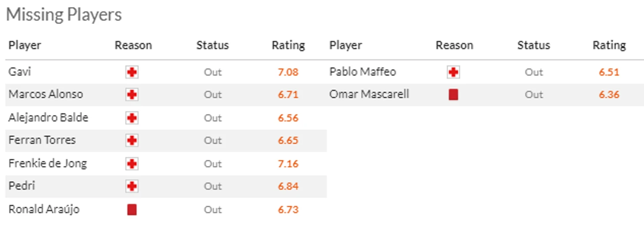Click Frenkie de Jong's injury icon
The height and width of the screenshot is (227, 644).
point(131,164)
